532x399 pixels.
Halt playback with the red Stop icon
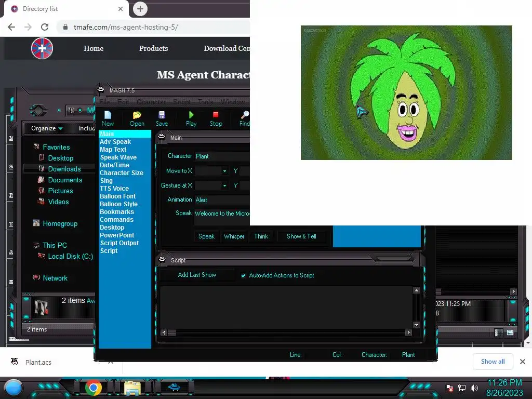click(216, 115)
